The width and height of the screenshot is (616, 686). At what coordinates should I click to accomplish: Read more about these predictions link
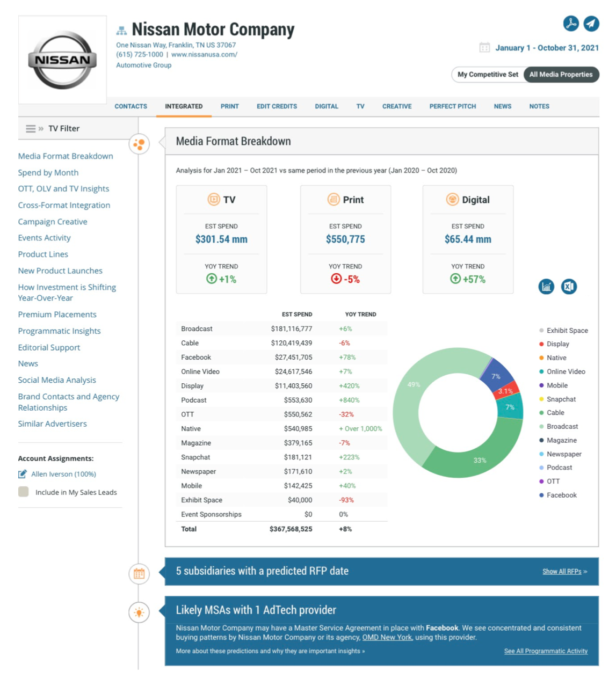(x=270, y=651)
